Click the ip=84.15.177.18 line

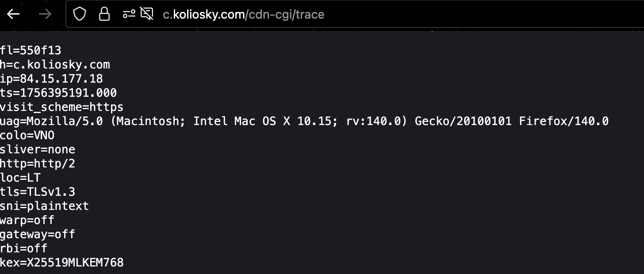(x=51, y=79)
